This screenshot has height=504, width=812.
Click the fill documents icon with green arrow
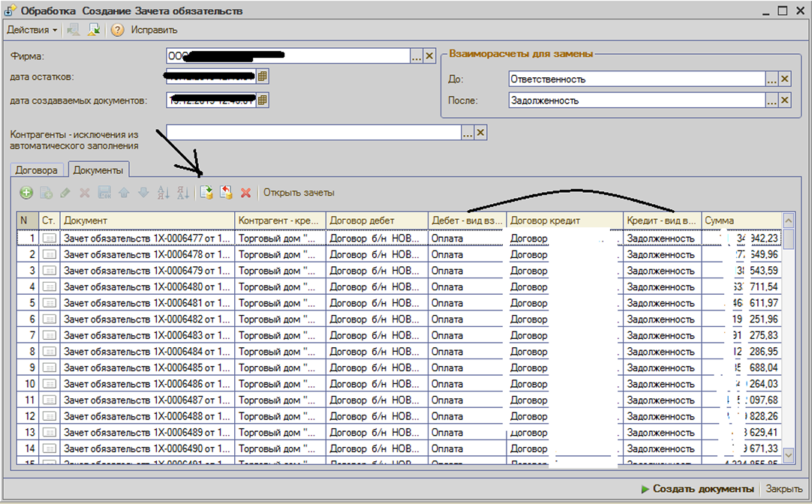tap(206, 193)
